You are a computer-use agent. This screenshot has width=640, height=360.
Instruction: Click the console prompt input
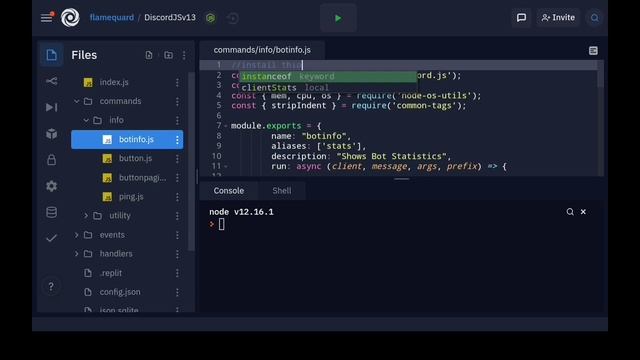tap(221, 224)
